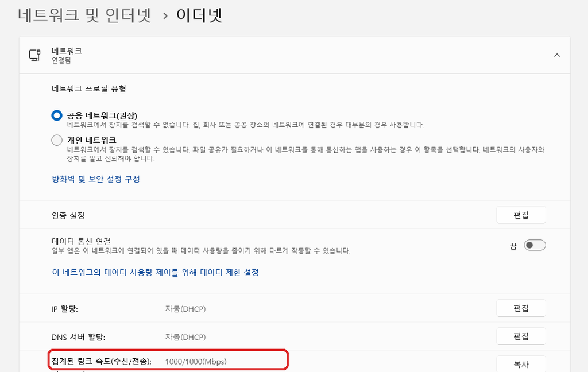
Task: Click 편집 button for 인증 설정
Action: coord(521,215)
